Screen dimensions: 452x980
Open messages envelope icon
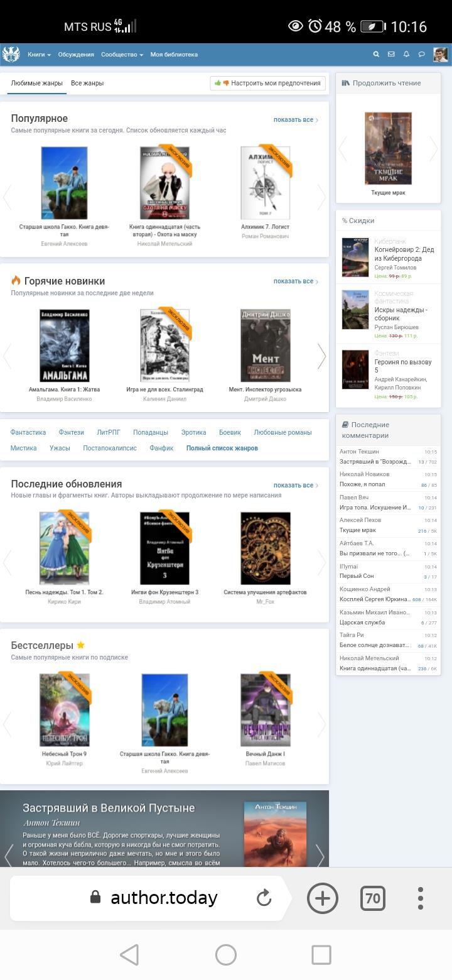[x=391, y=55]
